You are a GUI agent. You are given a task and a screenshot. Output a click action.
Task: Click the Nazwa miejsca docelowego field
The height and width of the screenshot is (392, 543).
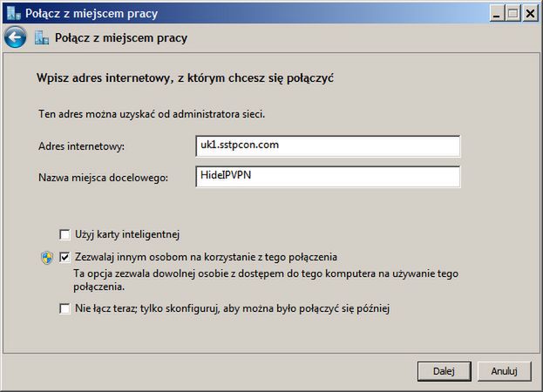point(328,177)
